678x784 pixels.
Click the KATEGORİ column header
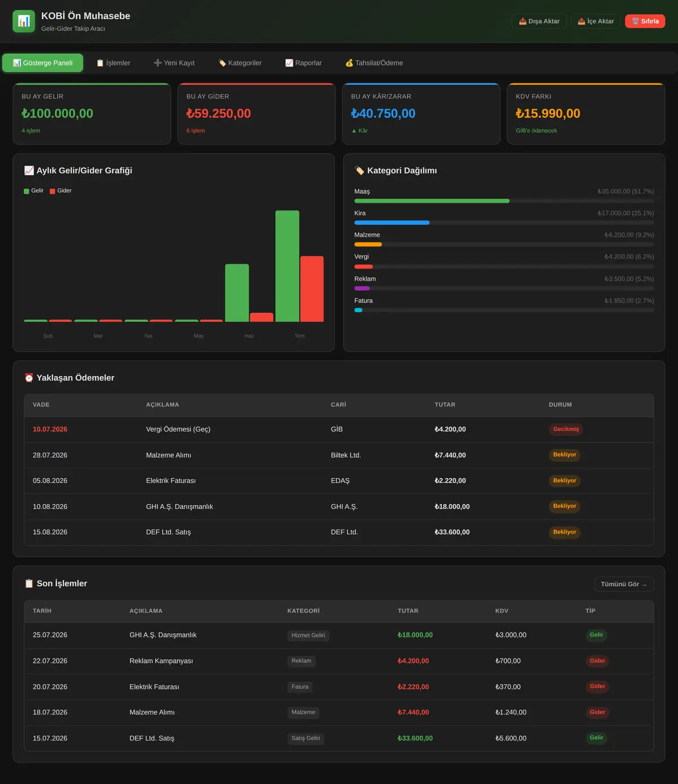click(303, 611)
